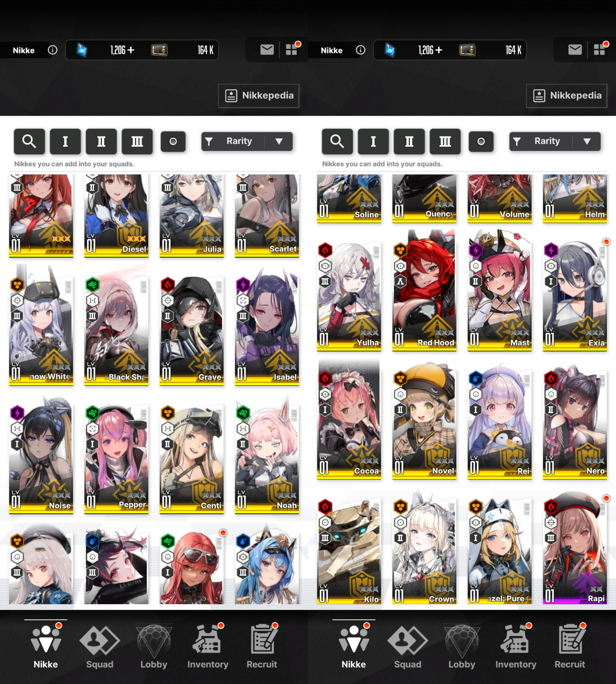
Task: Click the mail notification icon
Action: point(267,51)
